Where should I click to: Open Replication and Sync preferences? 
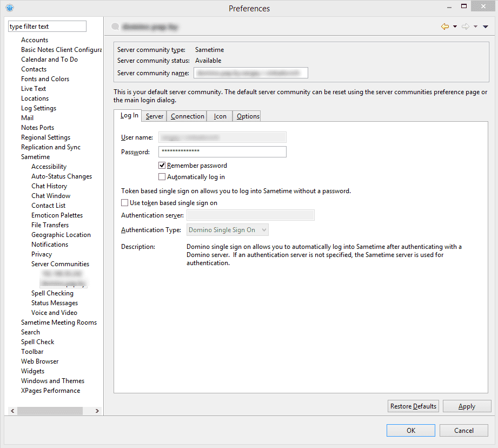[50, 147]
